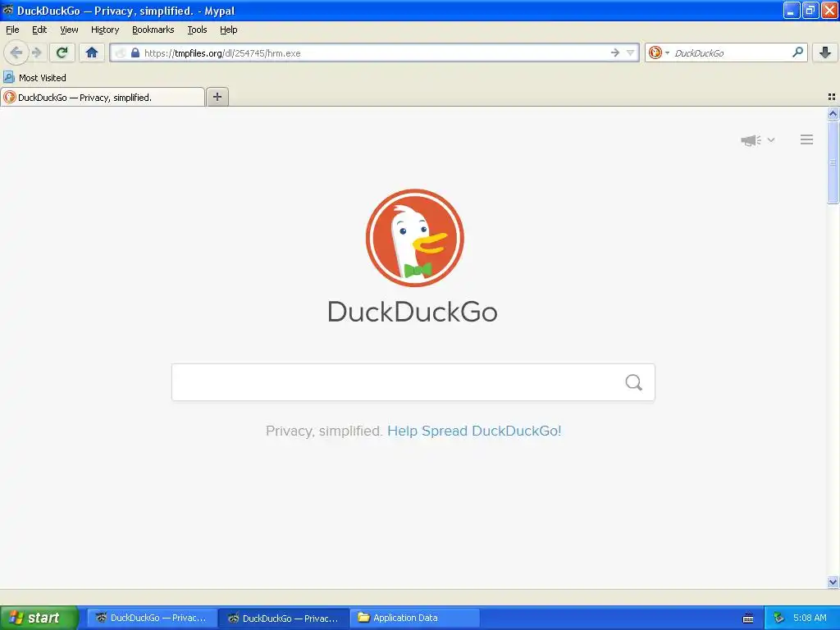Reload the current page

pyautogui.click(x=62, y=52)
